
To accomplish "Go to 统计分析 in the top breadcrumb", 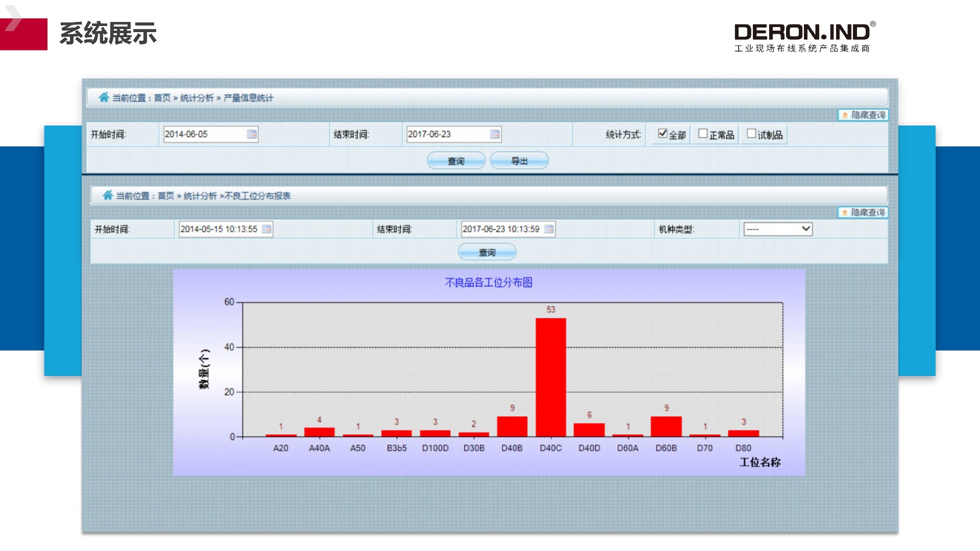I will click(197, 98).
